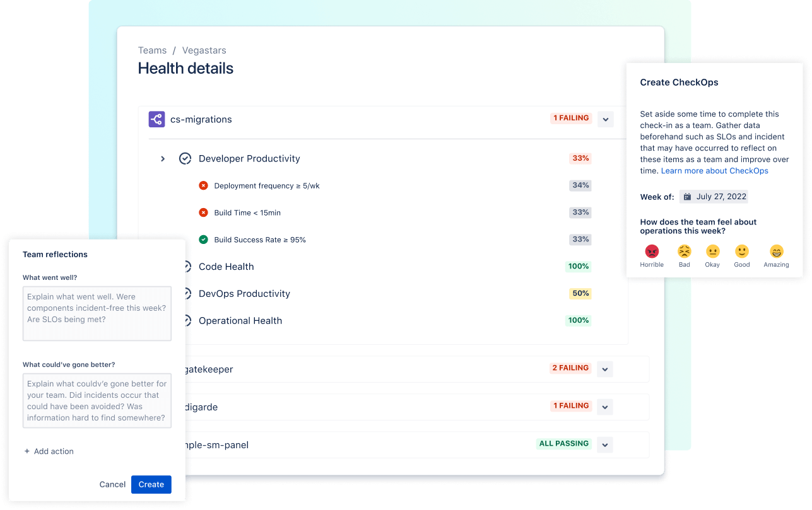Select the Horrible mood emoji
The width and height of the screenshot is (812, 510).
click(652, 252)
